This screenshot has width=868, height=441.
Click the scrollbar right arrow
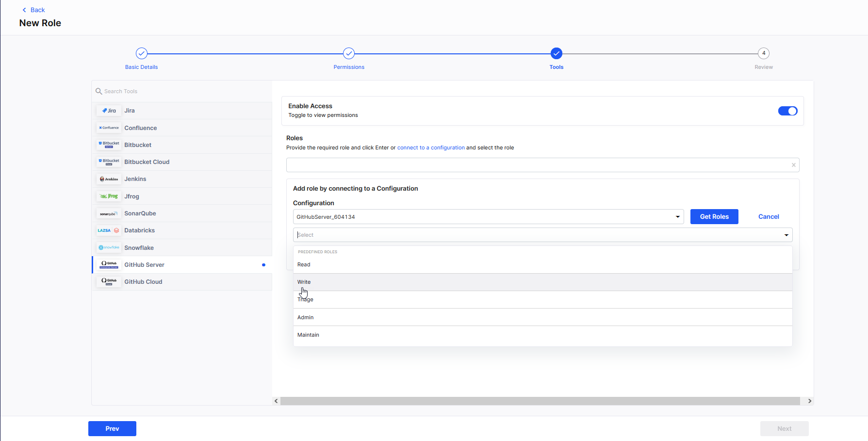(x=809, y=401)
